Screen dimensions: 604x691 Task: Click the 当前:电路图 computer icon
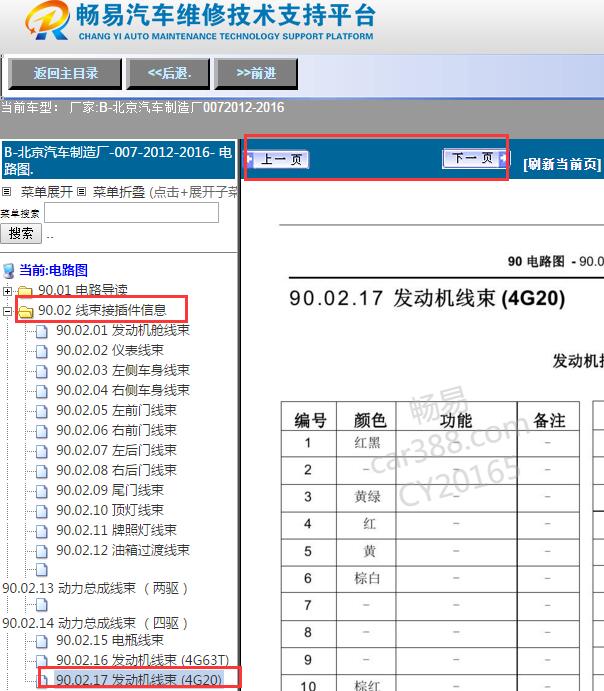tap(9, 271)
